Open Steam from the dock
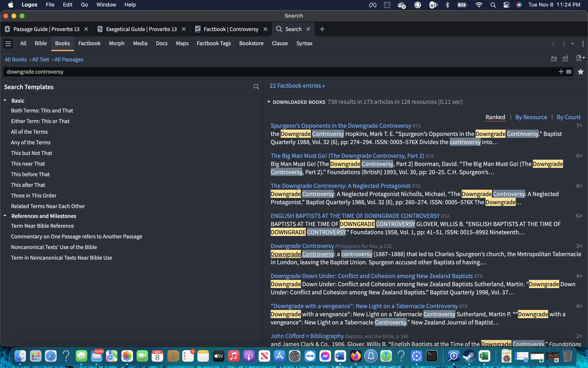Image resolution: width=588 pixels, height=368 pixels. [469, 356]
